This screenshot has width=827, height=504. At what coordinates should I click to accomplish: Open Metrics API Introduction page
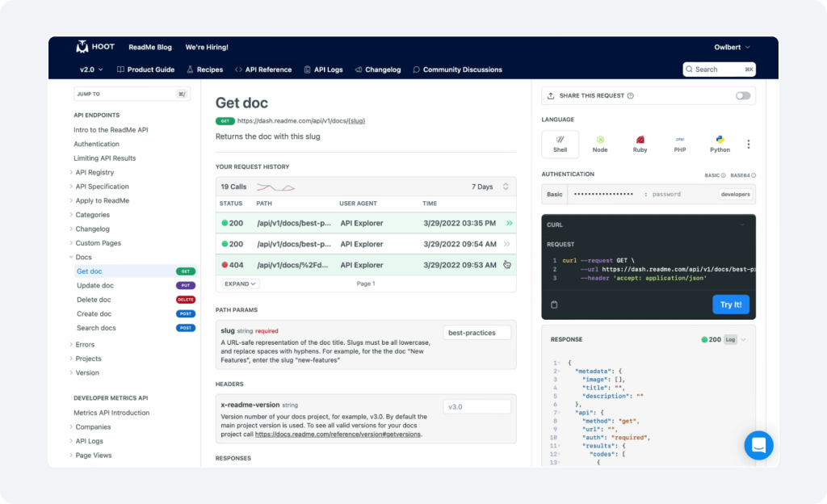pyautogui.click(x=111, y=413)
